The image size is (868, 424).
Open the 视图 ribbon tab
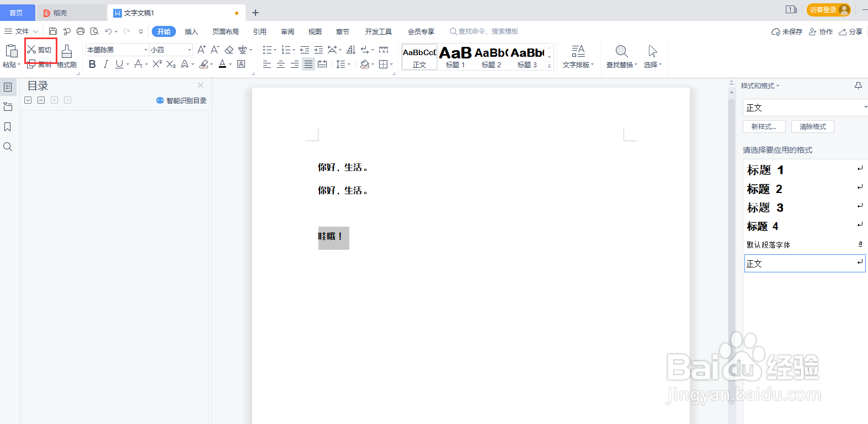click(315, 31)
